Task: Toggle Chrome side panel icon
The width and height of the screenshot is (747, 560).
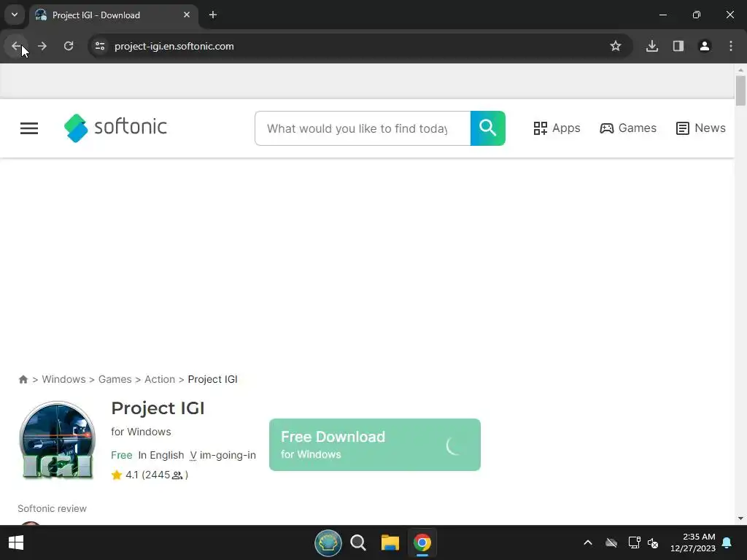Action: click(x=678, y=46)
